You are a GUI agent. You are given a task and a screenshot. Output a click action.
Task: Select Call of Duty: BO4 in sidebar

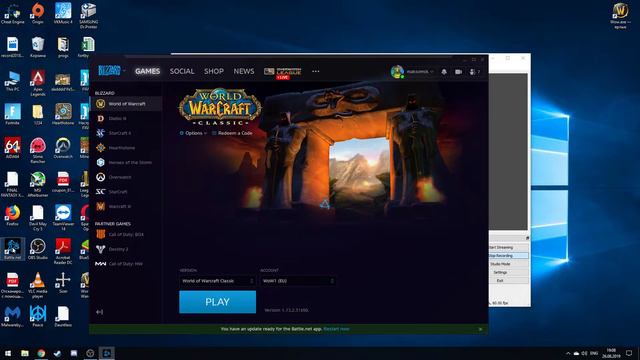pyautogui.click(x=126, y=235)
